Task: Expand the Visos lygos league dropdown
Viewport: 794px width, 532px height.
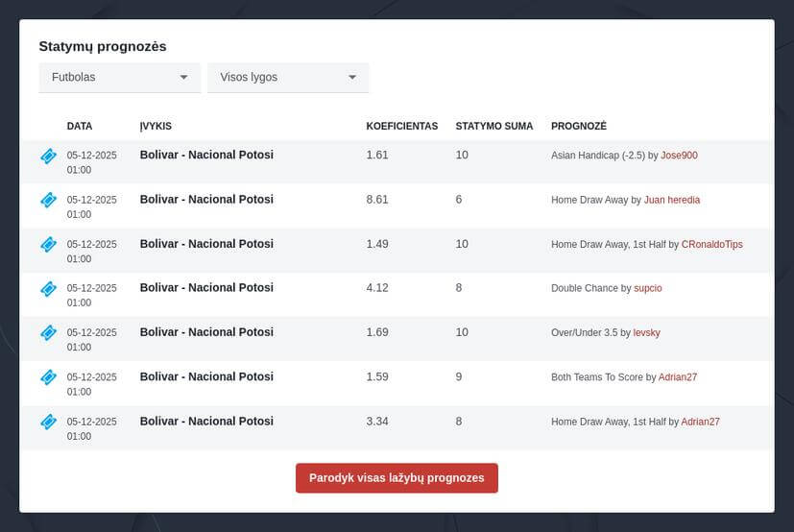Action: point(288,77)
